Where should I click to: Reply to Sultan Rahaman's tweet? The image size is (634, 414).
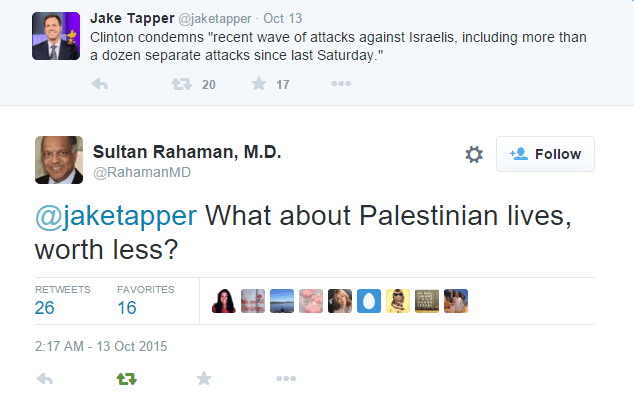tap(44, 379)
